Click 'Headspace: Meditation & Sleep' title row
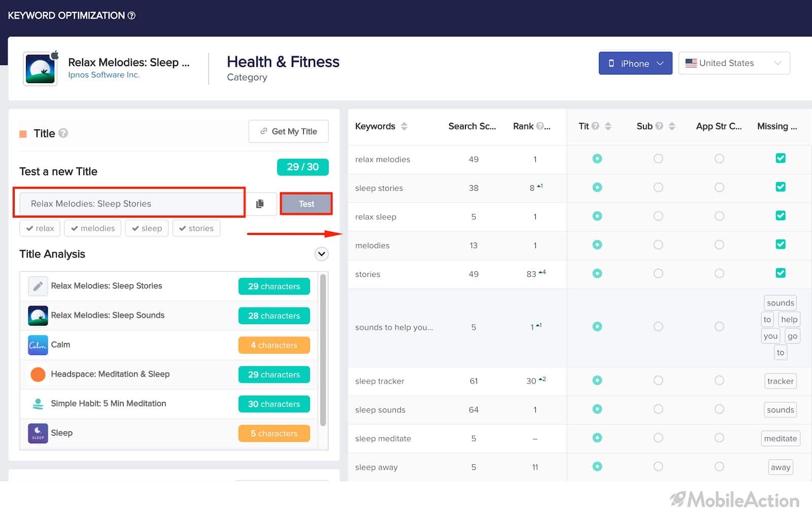This screenshot has height=518, width=812. [168, 374]
